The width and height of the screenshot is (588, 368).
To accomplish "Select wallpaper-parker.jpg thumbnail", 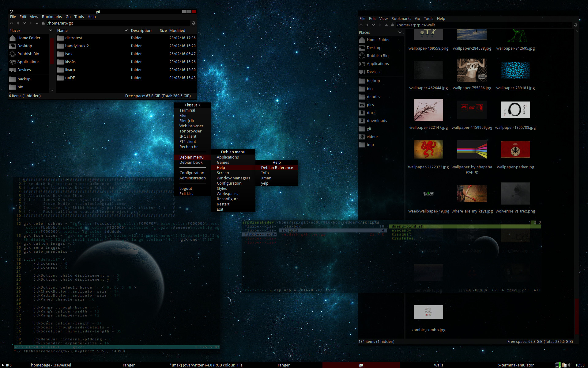I will 515,149.
